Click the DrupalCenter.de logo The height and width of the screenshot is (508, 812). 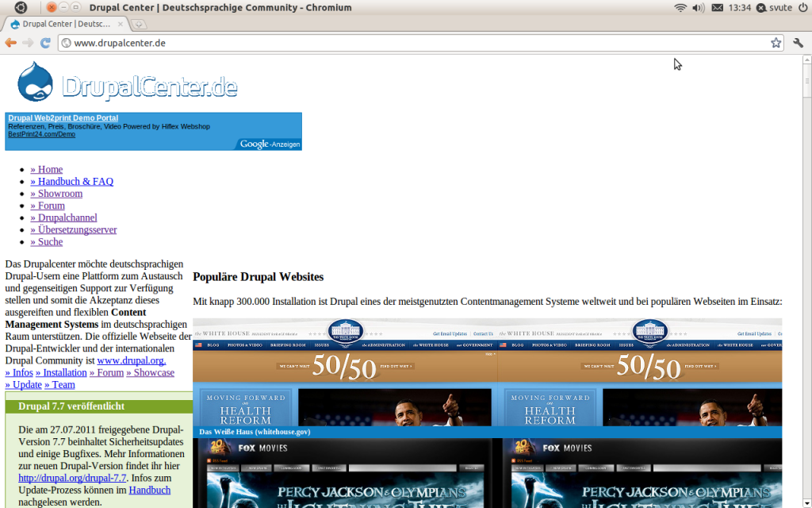pyautogui.click(x=127, y=83)
